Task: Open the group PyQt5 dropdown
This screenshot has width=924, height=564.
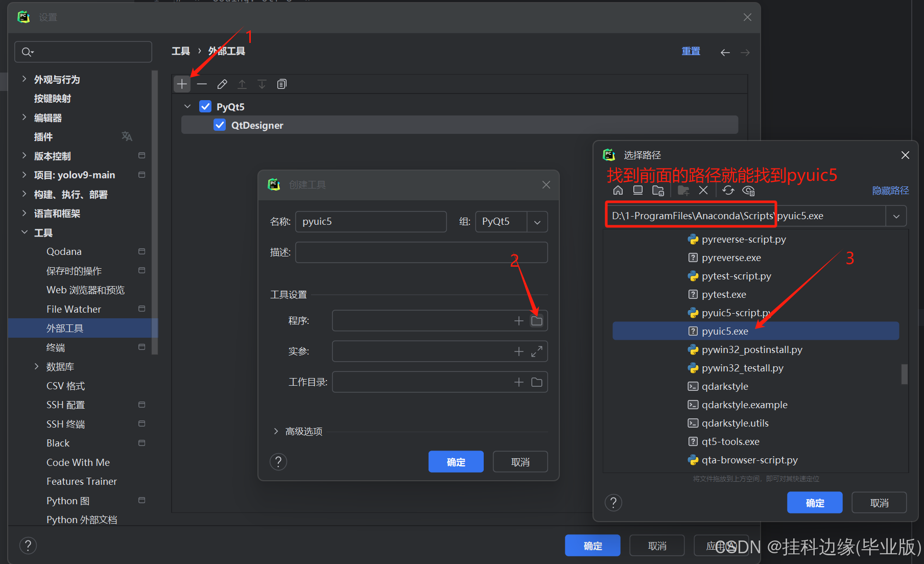Action: [x=537, y=222]
